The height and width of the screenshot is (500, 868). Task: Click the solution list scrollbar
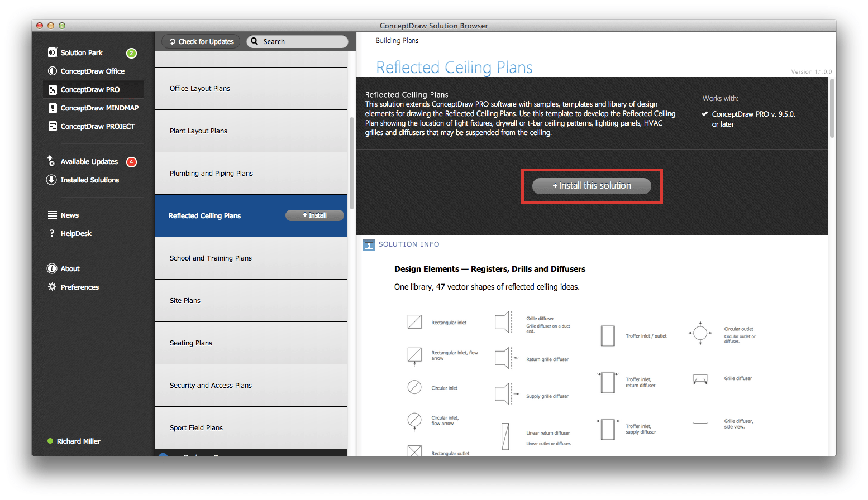(x=352, y=163)
